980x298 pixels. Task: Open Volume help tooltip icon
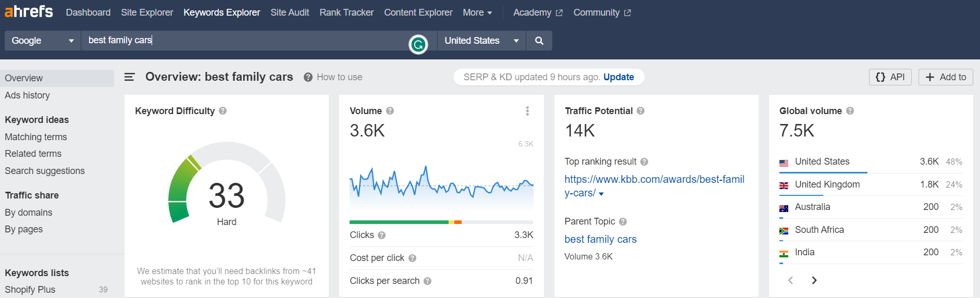(390, 111)
